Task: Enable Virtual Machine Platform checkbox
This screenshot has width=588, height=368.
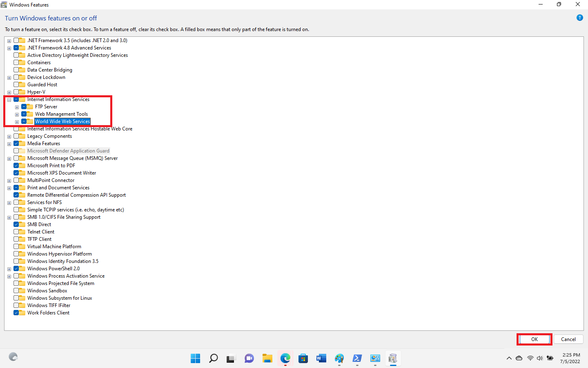Action: (16, 247)
